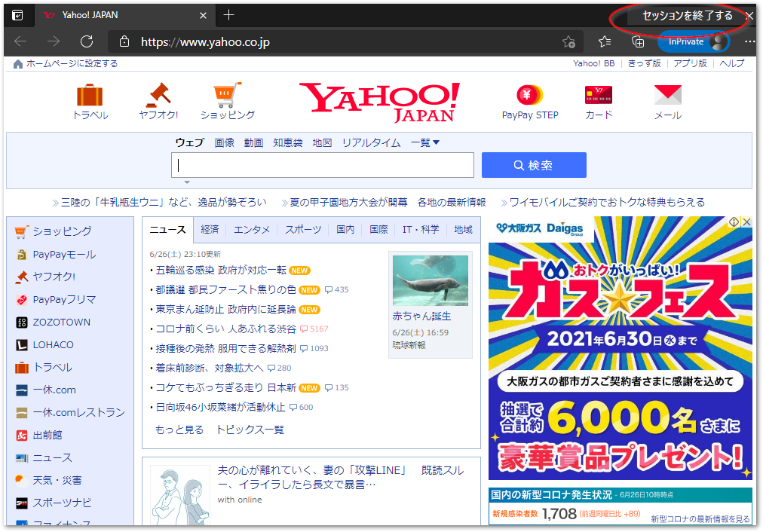
Task: Click the browser back arrow
Action: coord(20,41)
